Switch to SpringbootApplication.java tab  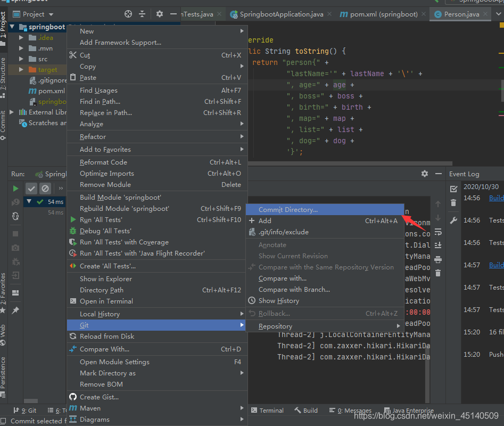(281, 14)
